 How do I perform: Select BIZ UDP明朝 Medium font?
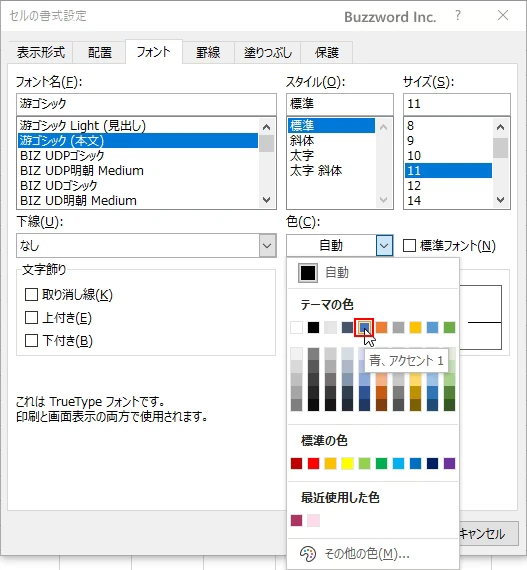click(x=138, y=170)
